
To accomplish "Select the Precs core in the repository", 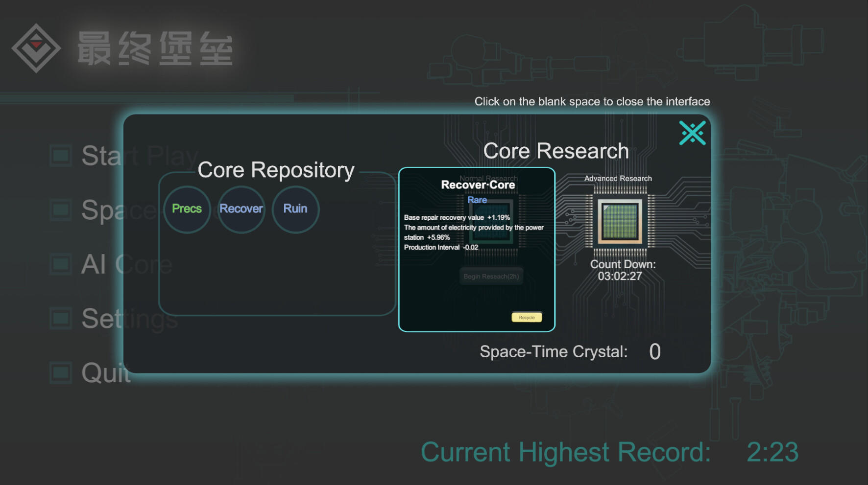I will (x=187, y=209).
